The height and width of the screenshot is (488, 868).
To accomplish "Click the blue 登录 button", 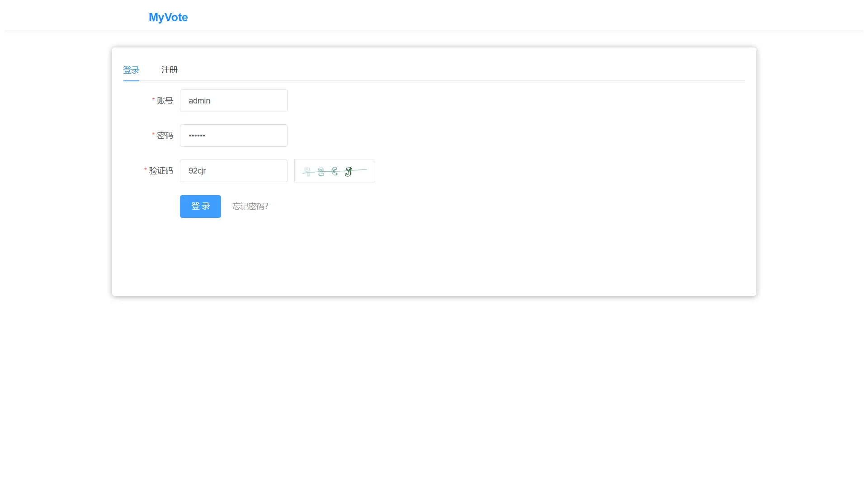I will click(200, 206).
